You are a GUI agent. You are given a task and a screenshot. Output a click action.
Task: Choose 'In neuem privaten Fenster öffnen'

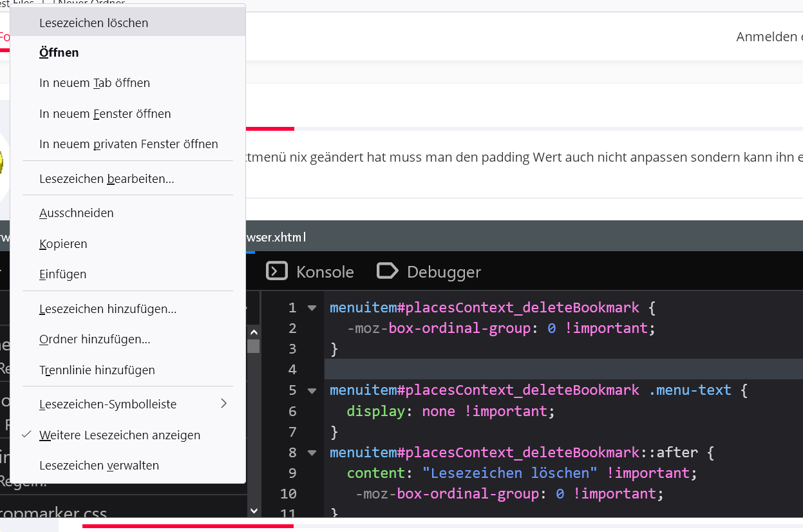[x=129, y=144]
